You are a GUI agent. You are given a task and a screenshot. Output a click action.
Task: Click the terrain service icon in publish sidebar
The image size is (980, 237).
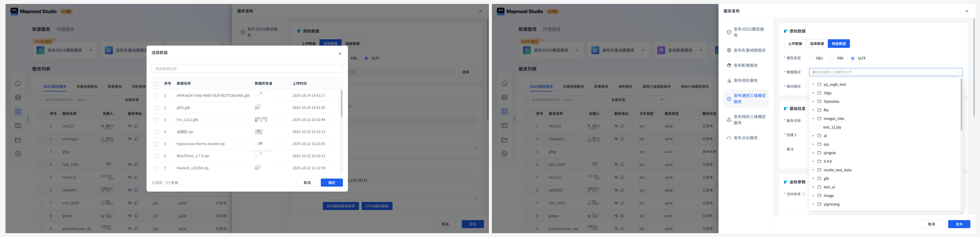(729, 81)
